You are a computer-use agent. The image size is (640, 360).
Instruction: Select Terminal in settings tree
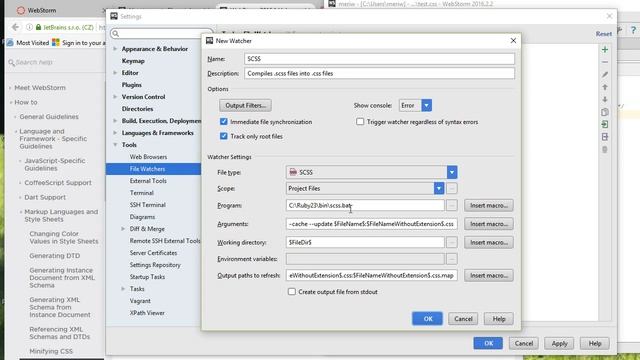[x=142, y=193]
